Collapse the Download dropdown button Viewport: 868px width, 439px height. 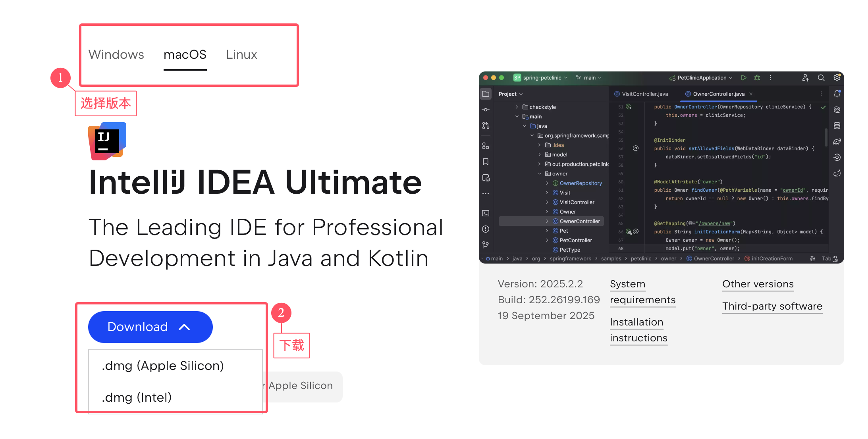pyautogui.click(x=150, y=327)
